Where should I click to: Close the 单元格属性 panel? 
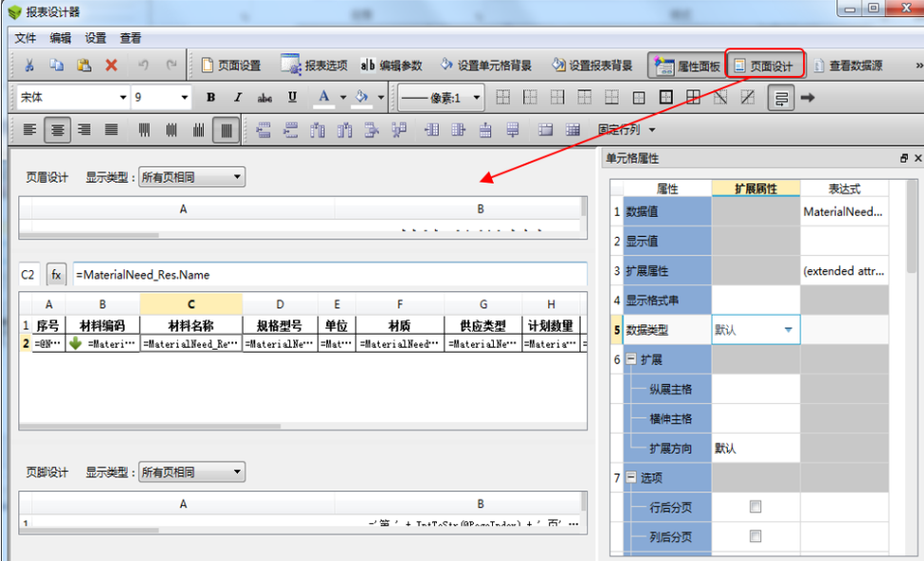click(917, 158)
